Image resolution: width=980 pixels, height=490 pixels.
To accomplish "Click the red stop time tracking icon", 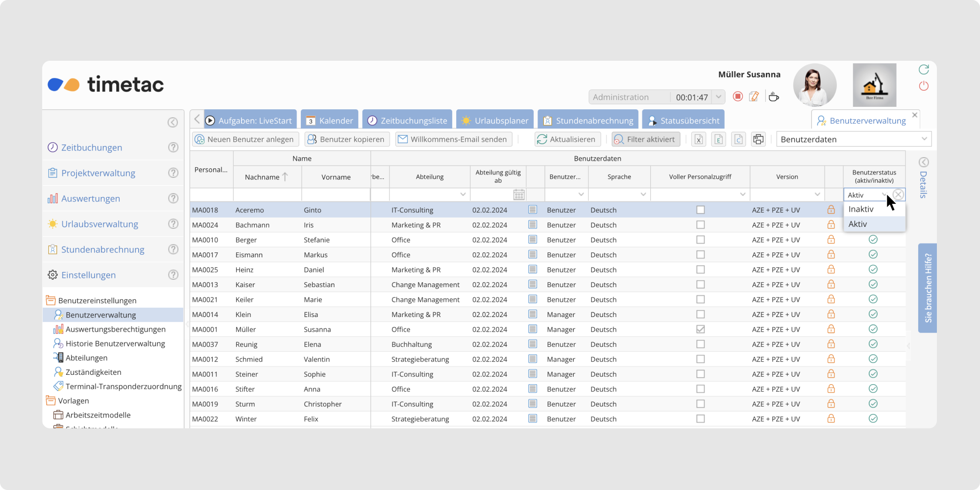I will pyautogui.click(x=737, y=97).
